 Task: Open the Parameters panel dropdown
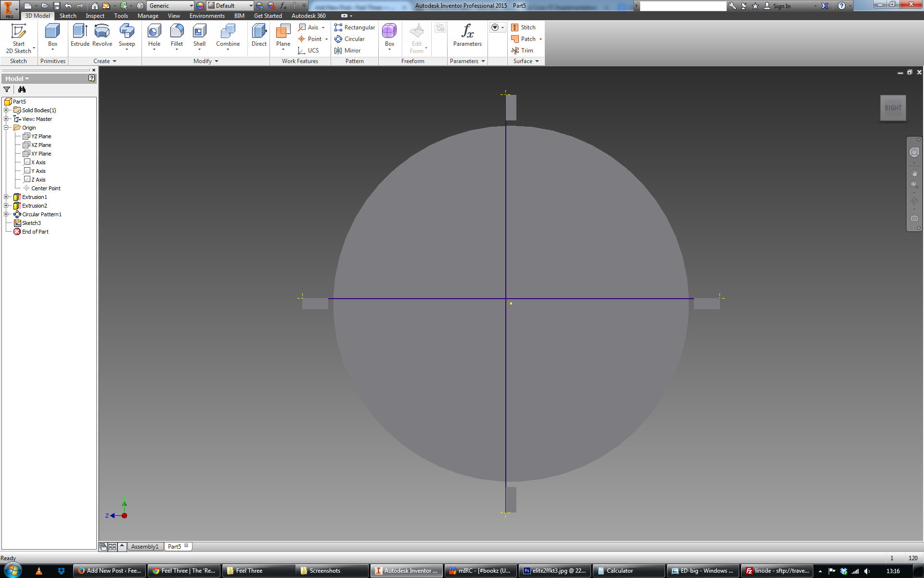point(467,61)
